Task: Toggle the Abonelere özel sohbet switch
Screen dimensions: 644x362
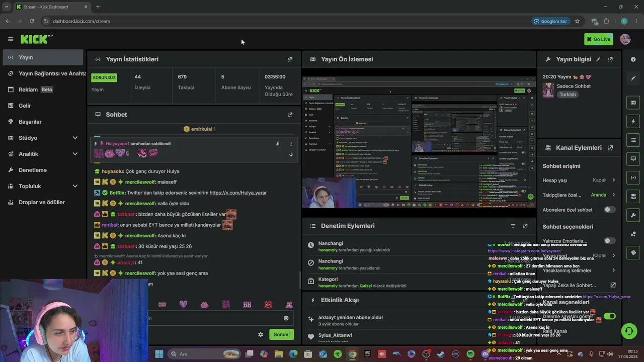Action: pos(609,210)
